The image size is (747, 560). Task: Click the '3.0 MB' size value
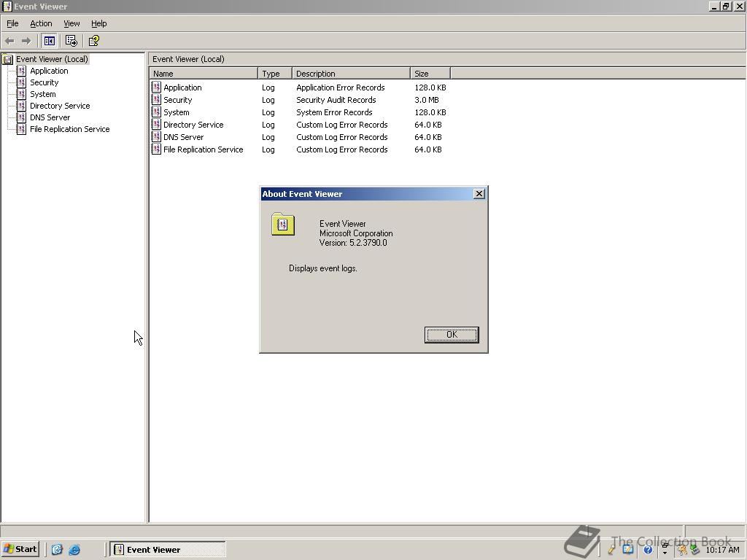427,100
